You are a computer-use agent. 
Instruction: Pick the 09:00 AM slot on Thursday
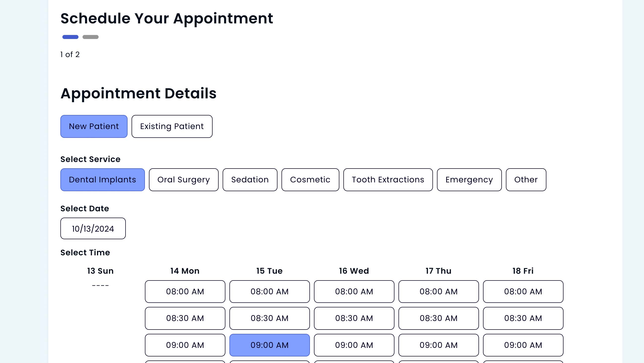[x=438, y=345]
